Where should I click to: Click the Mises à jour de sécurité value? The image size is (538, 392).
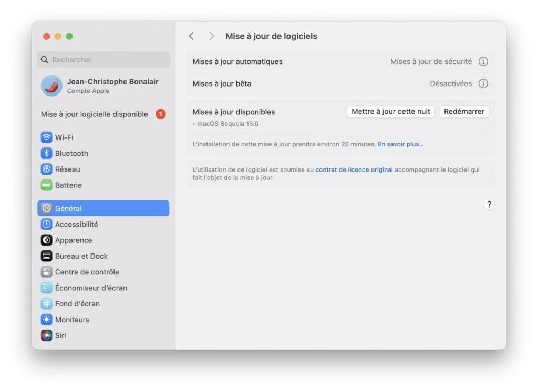pyautogui.click(x=431, y=62)
